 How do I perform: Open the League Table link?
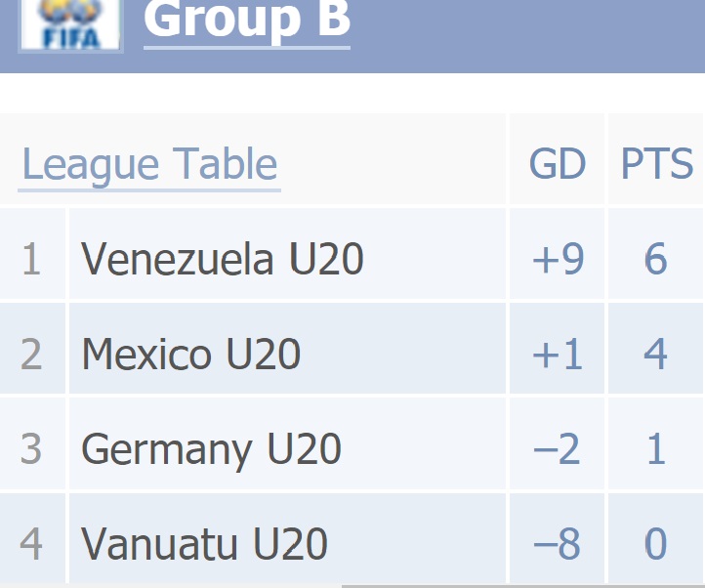(x=149, y=165)
